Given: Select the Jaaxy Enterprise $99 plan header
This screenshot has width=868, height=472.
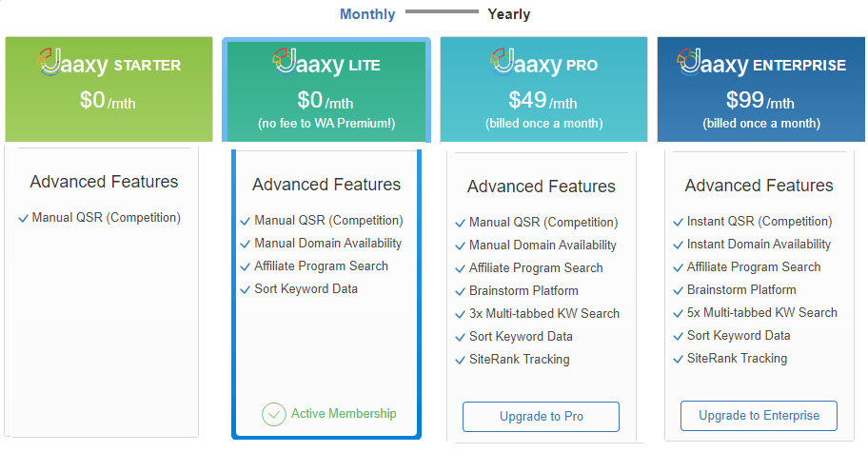Looking at the screenshot, I should [x=760, y=89].
